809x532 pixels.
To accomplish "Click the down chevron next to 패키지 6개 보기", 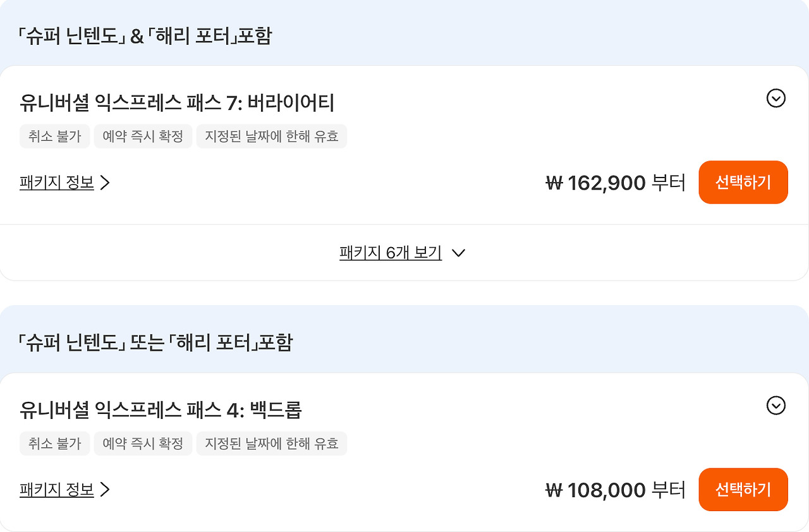I will [459, 253].
